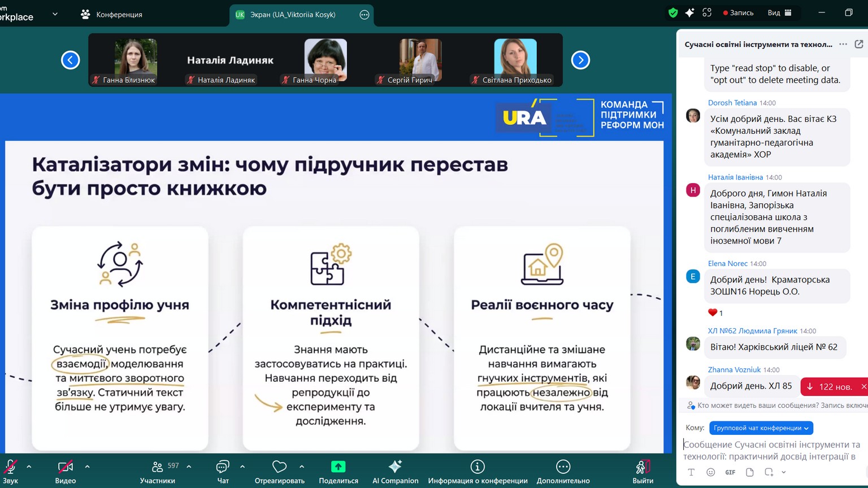Viewport: 868px width, 488px height.
Task: Turn on camera with Видео button
Action: click(66, 472)
